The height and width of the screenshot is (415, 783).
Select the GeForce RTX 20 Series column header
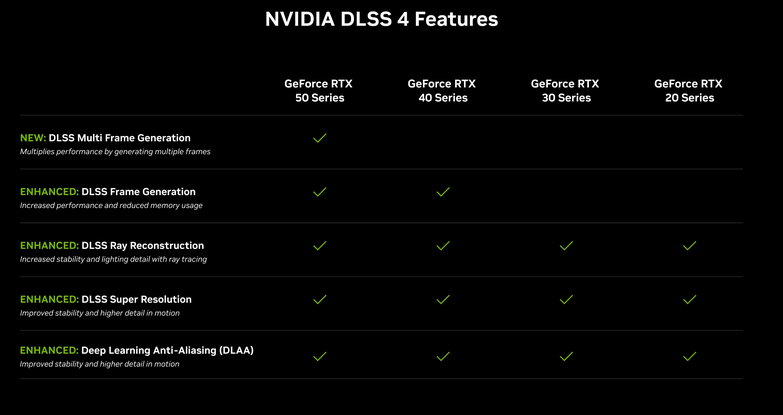(689, 91)
